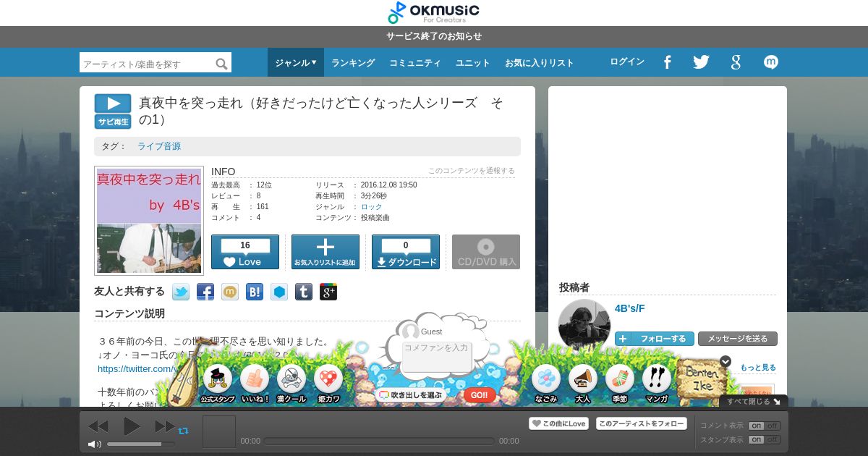Play the chorus with the サビ再生 button

(x=113, y=111)
